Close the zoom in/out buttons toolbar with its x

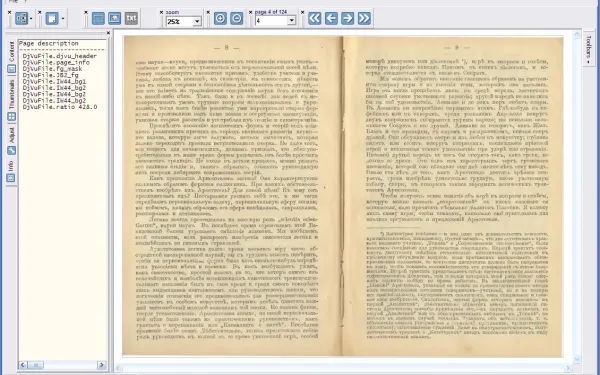pyautogui.click(x=209, y=13)
